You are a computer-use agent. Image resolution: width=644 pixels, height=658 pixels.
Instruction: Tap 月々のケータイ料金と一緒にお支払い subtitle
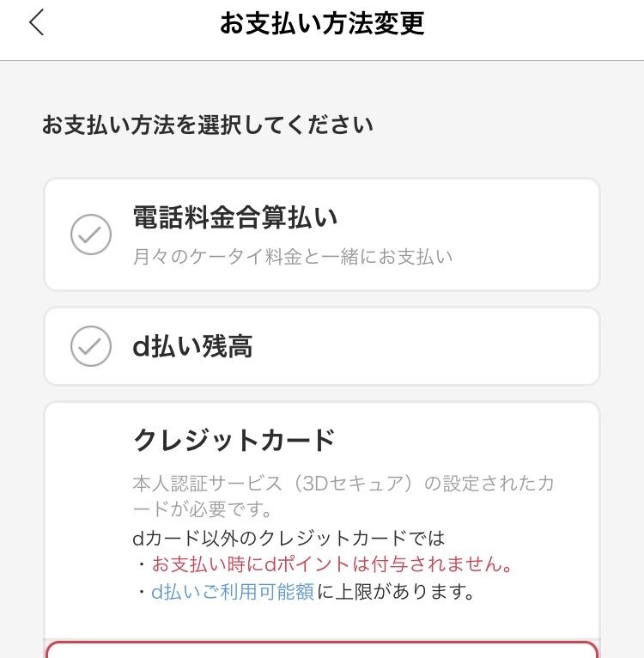(x=293, y=256)
